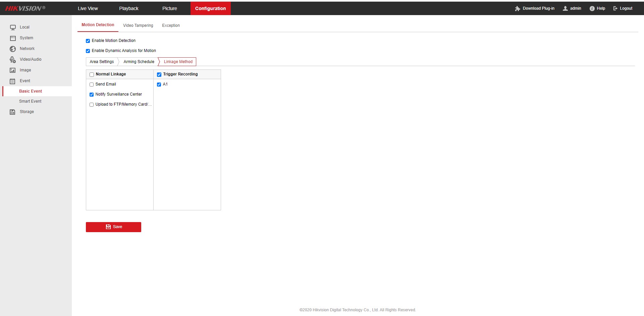Go to the Arming Schedule step

[139, 62]
